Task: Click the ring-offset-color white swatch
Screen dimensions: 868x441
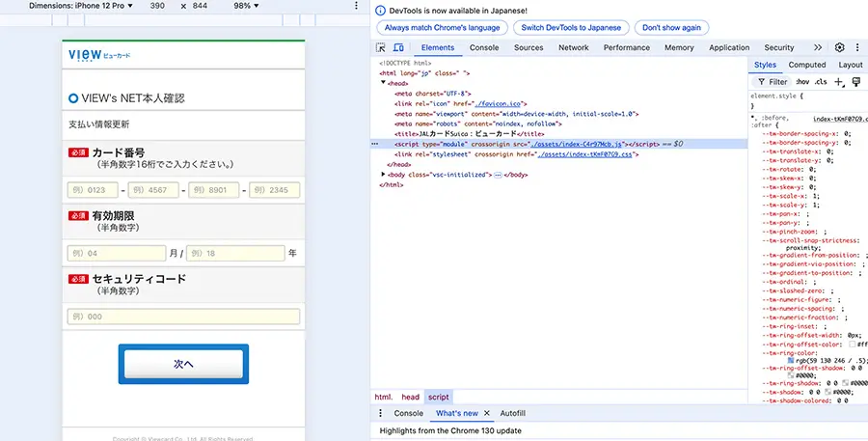Action: [853, 345]
